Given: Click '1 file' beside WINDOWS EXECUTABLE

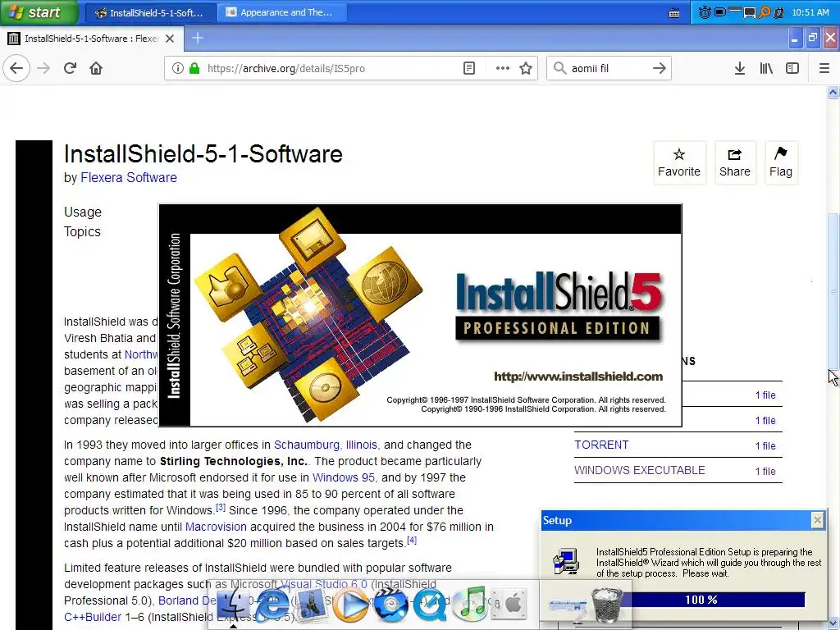Looking at the screenshot, I should click(x=765, y=472).
